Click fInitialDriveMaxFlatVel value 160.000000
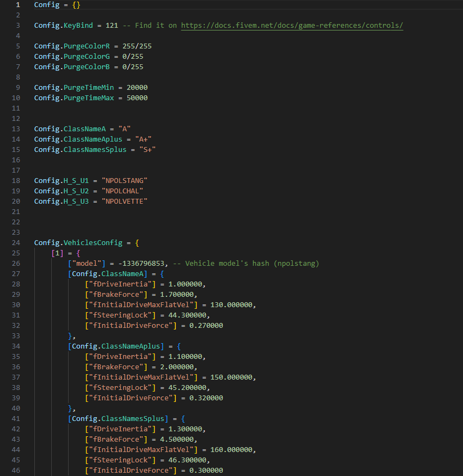463x476 pixels. [231, 450]
